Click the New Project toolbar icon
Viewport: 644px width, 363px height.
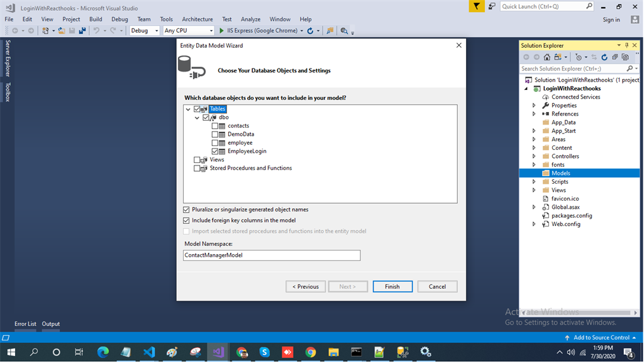click(45, 31)
